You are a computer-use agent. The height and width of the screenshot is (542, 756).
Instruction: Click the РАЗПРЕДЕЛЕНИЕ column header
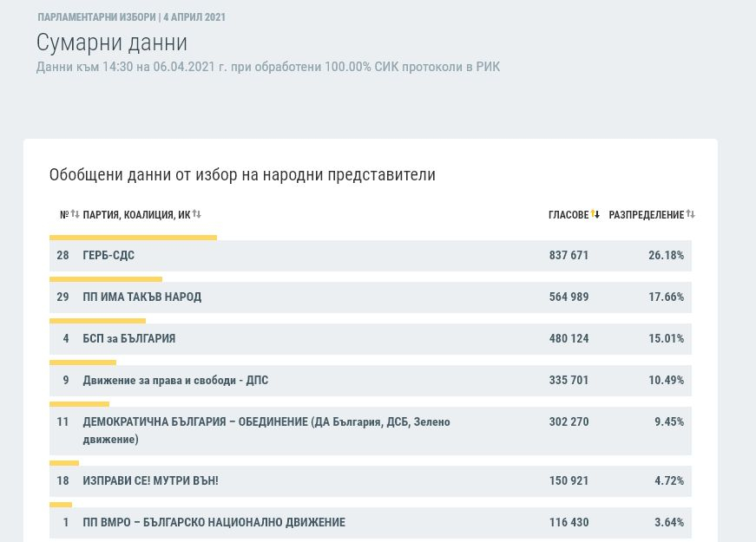click(x=646, y=215)
